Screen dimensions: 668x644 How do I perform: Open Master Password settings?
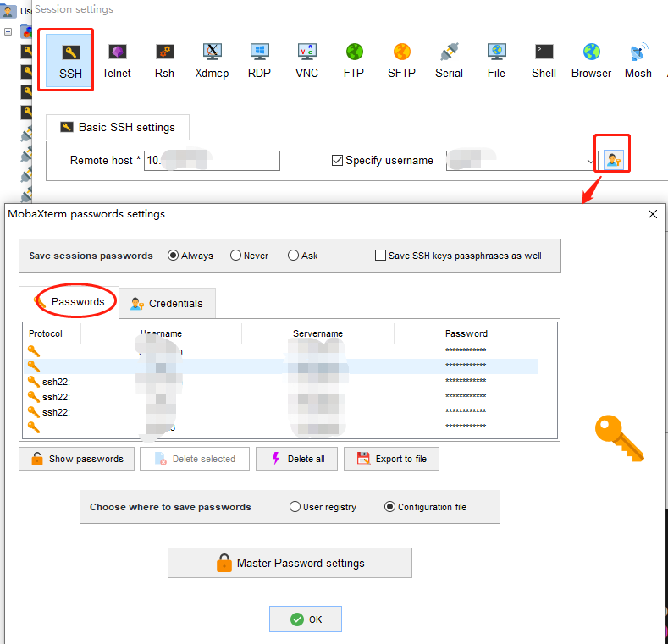[290, 563]
